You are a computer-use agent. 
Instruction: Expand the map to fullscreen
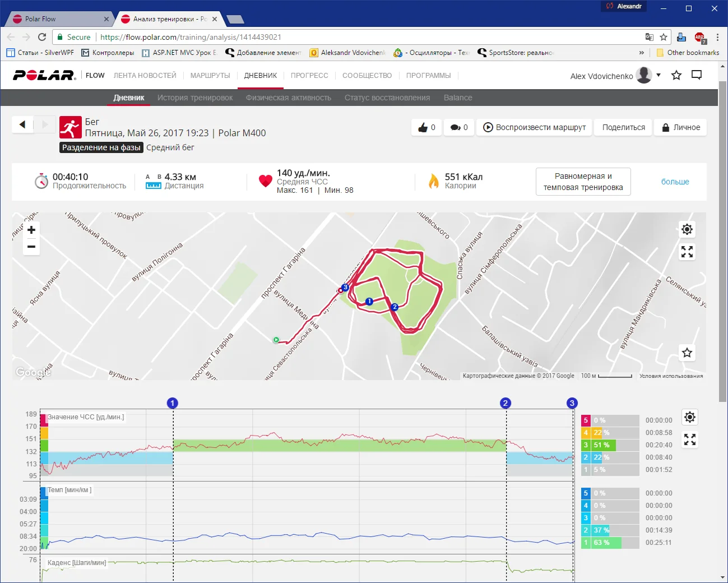point(687,252)
